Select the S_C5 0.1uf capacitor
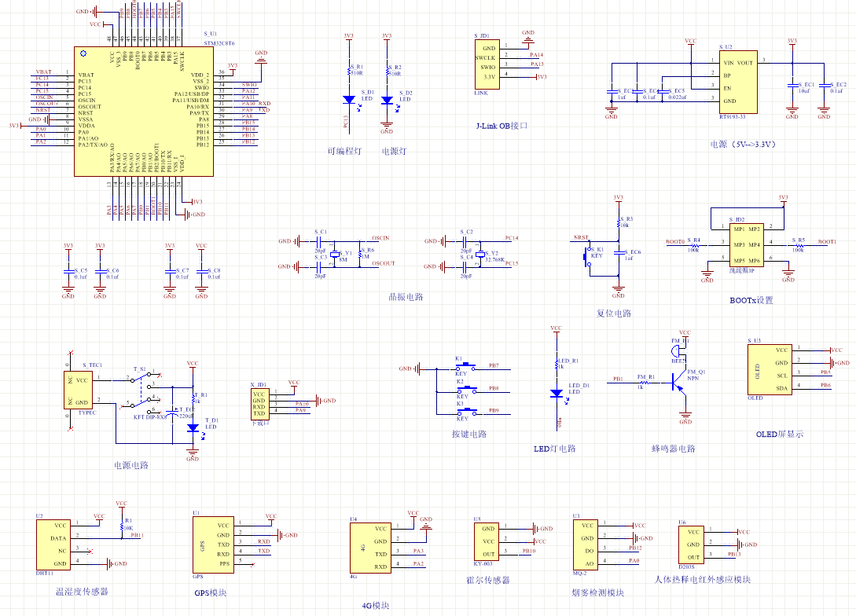Image resolution: width=856 pixels, height=616 pixels. point(68,271)
